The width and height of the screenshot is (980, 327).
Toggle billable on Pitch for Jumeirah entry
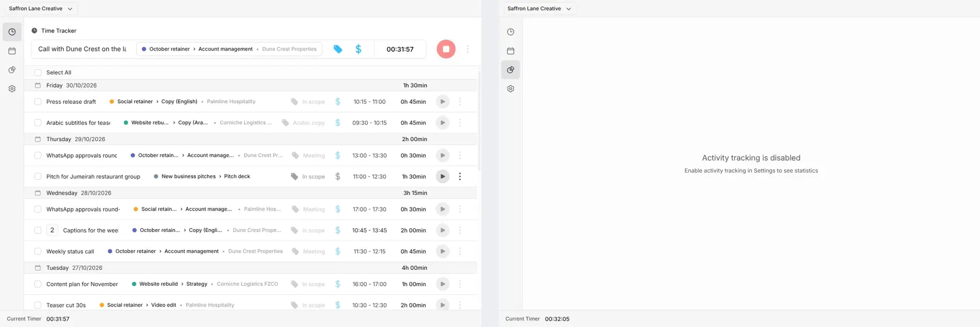[337, 176]
